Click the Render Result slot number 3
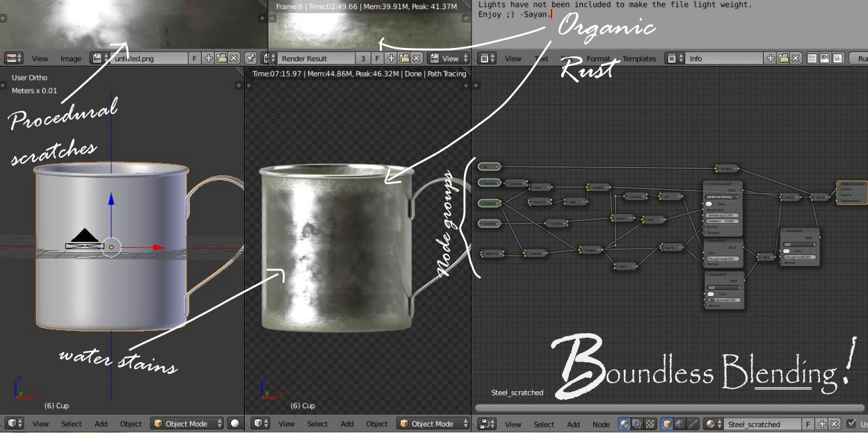The width and height of the screenshot is (868, 433). click(364, 58)
